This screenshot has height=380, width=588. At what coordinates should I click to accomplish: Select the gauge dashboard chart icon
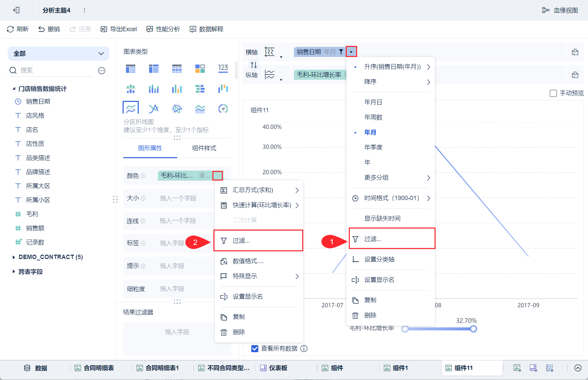(x=223, y=109)
